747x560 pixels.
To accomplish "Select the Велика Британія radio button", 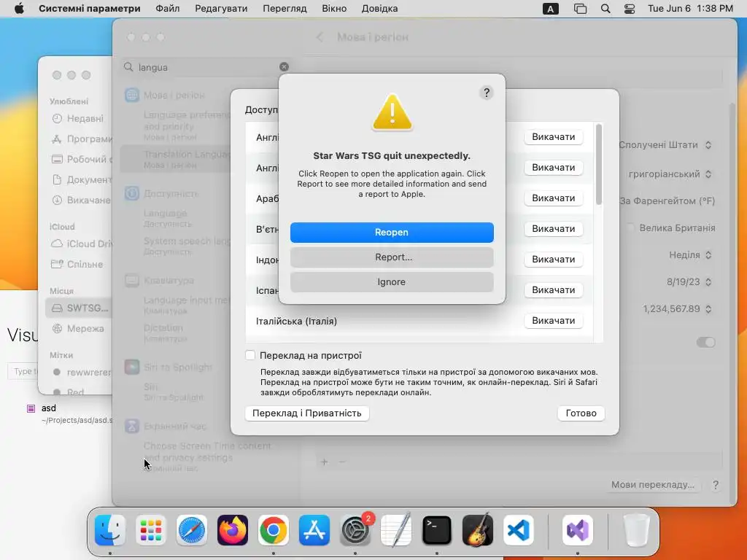I will 630,227.
